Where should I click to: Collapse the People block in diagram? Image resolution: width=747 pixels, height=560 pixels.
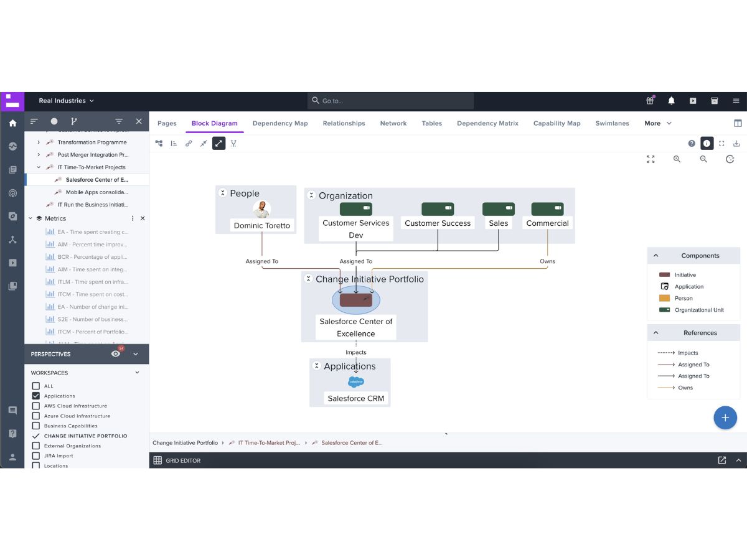223,194
